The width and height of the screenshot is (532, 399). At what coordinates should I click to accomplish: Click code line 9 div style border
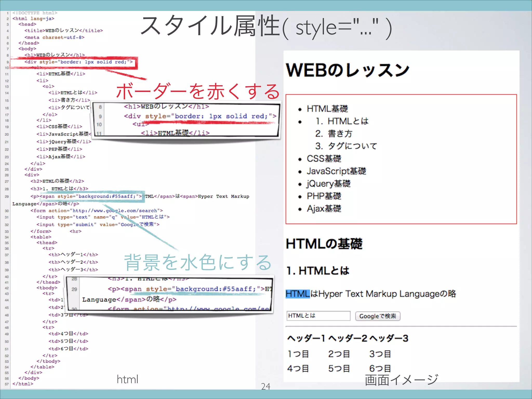(x=78, y=62)
